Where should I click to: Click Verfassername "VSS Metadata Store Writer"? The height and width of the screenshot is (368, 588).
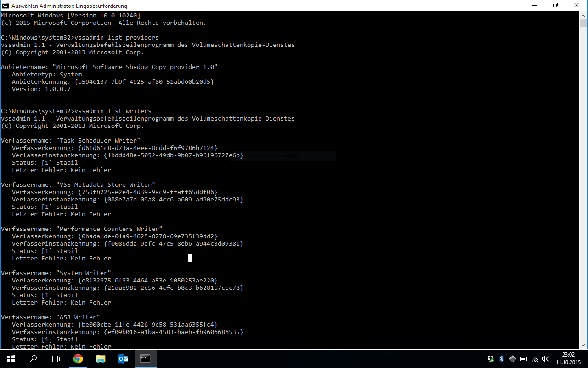[78, 184]
